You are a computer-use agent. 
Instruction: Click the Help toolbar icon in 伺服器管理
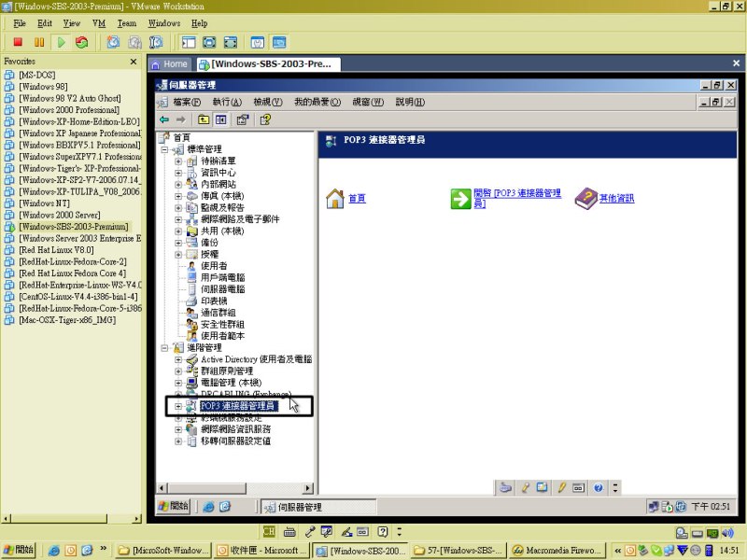265,119
